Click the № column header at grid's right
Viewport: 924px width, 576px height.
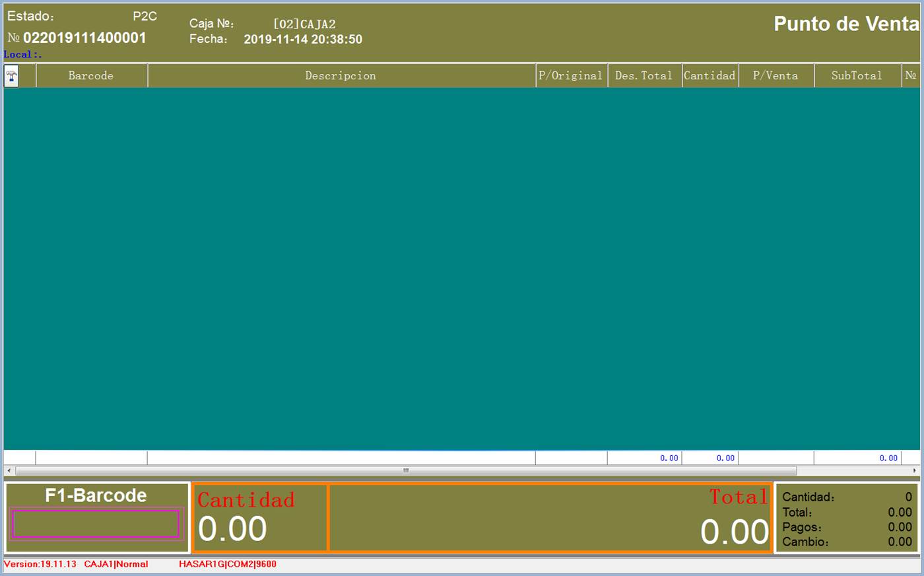[x=911, y=76]
